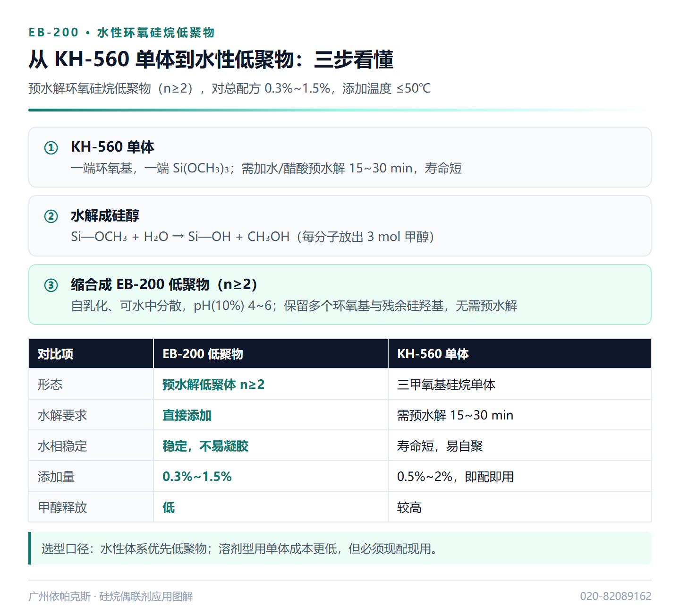The image size is (680, 616).
Task: Select the "形态" row label
Action: (x=50, y=385)
